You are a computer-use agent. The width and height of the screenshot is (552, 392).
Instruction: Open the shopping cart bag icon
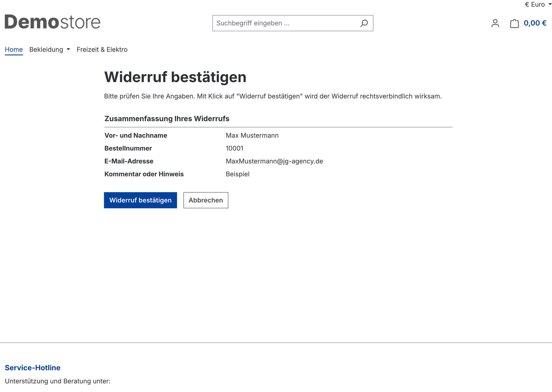514,23
